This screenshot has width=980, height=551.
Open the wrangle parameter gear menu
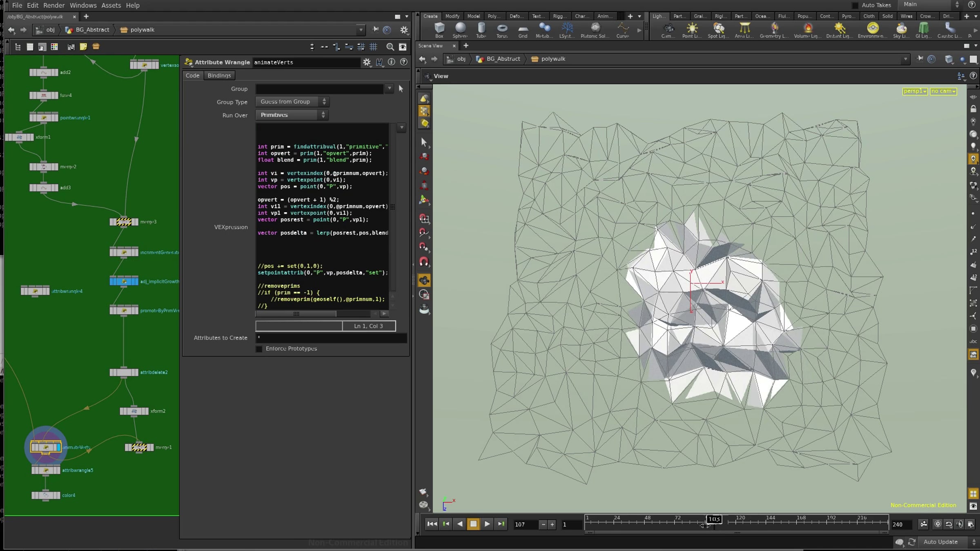tap(367, 62)
